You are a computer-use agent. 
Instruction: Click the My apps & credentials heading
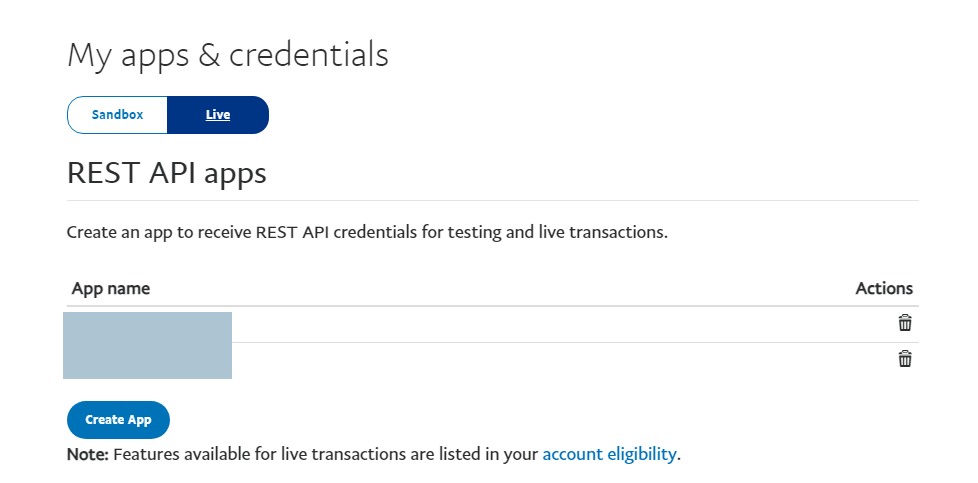(x=227, y=55)
